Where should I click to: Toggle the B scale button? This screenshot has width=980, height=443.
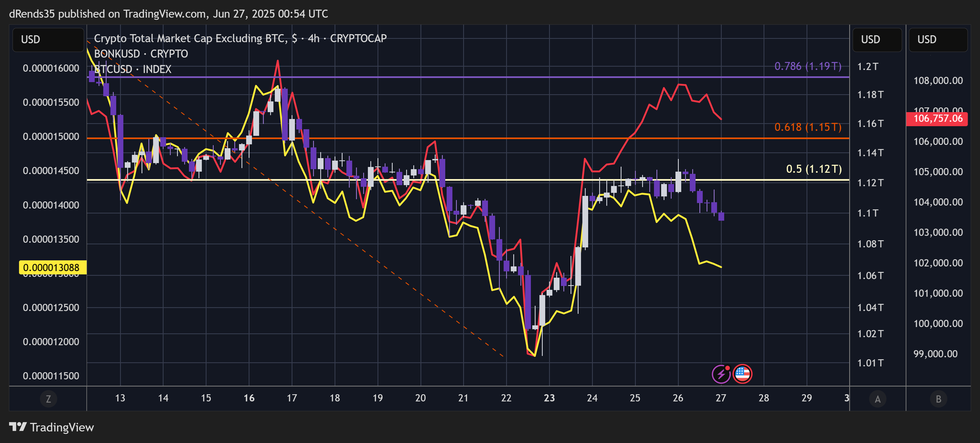point(938,399)
